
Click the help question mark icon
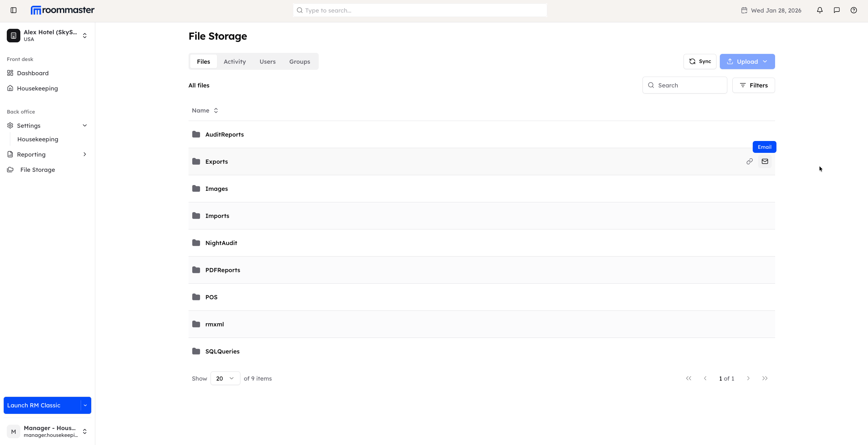coord(853,10)
